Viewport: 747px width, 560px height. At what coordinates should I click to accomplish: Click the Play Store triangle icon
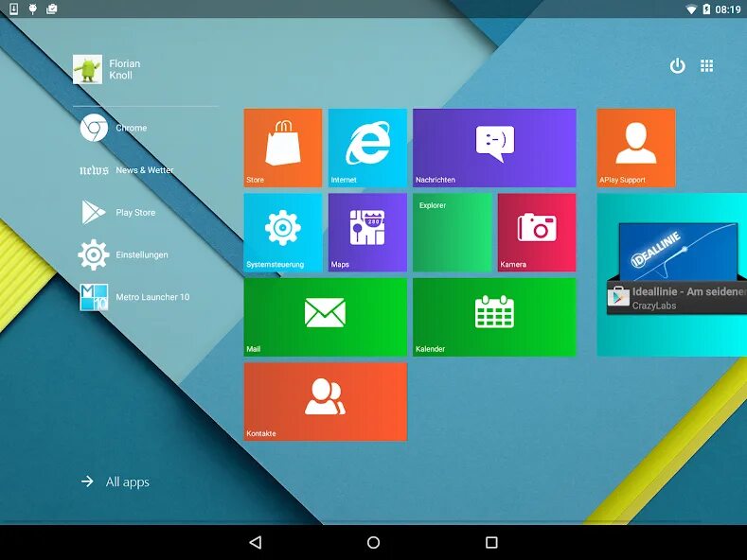click(x=94, y=213)
